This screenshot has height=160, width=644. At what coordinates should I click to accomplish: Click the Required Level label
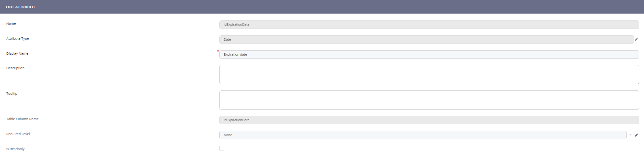point(18,134)
